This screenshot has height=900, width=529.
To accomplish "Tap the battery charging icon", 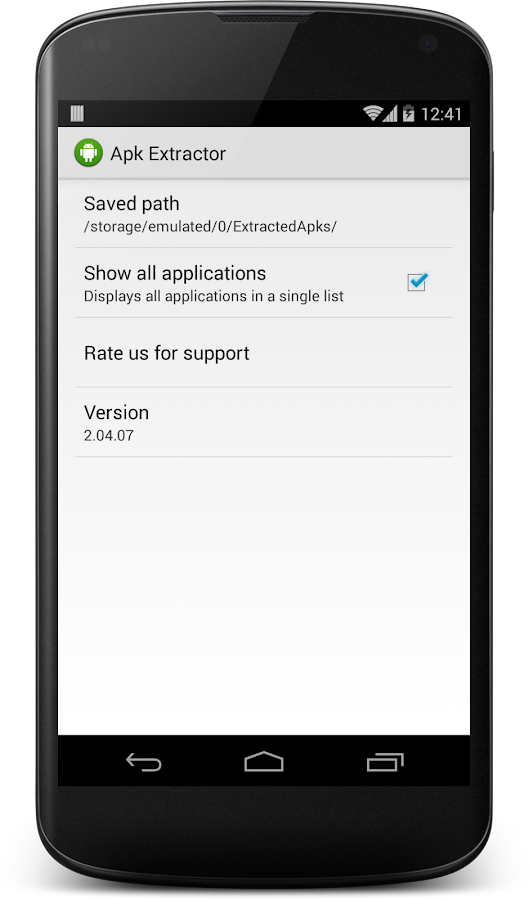I will (x=408, y=113).
